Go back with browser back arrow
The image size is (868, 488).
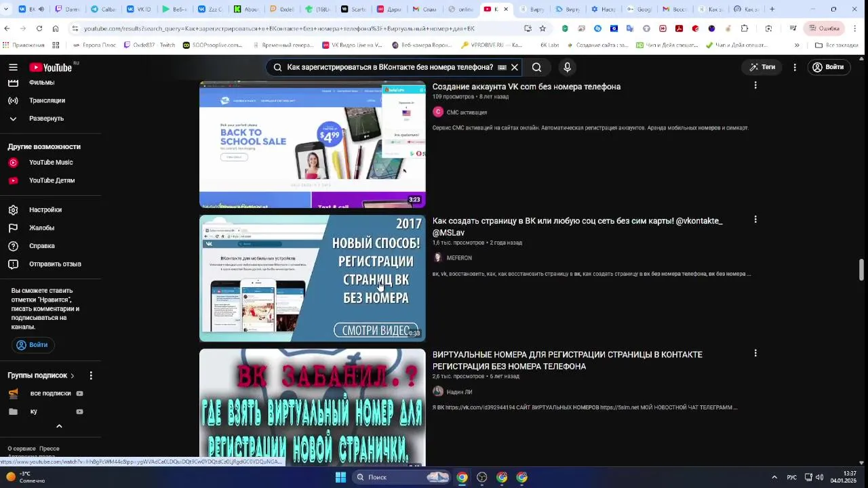pos(7,28)
